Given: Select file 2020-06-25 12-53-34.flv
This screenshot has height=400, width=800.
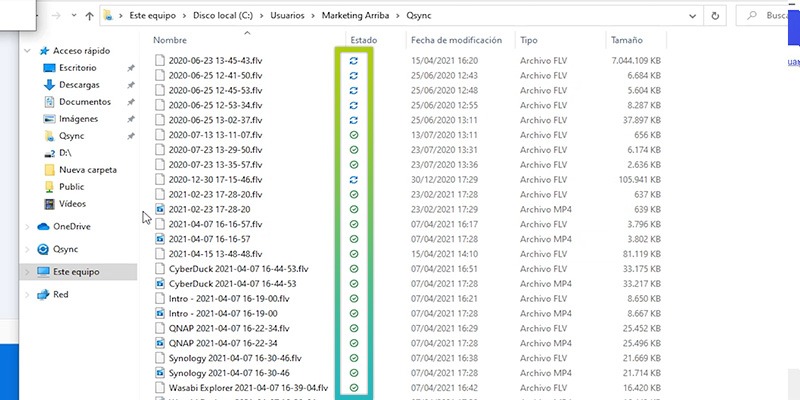Looking at the screenshot, I should 215,105.
